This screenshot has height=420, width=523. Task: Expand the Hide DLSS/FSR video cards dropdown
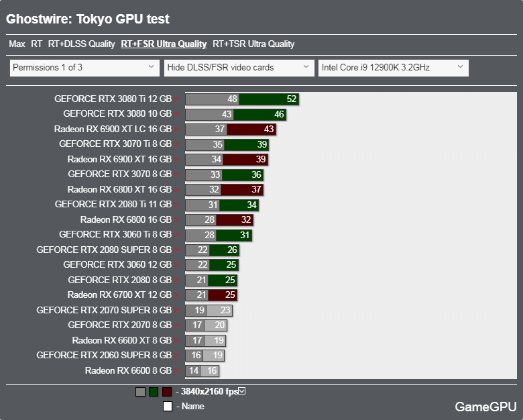(x=239, y=68)
